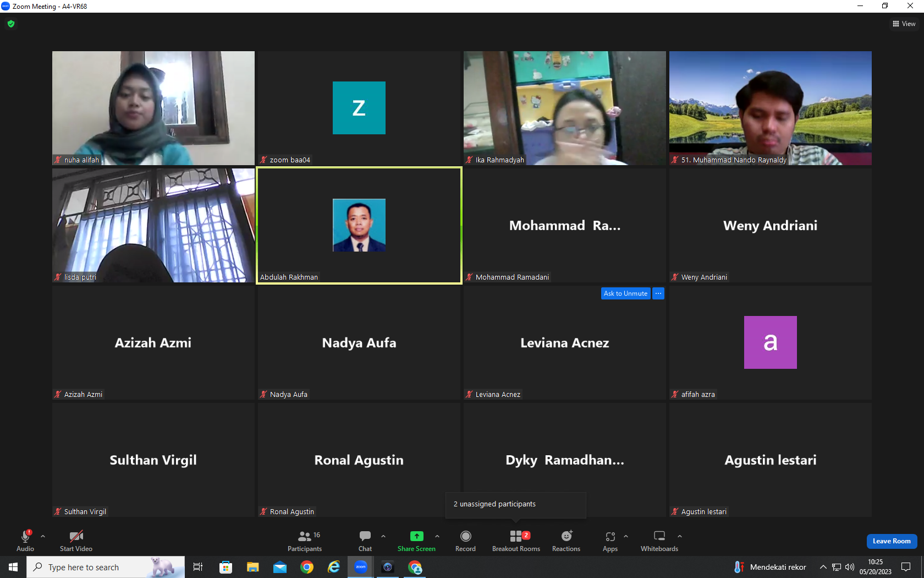
Task: Start sharing via Share Screen
Action: [x=416, y=541]
